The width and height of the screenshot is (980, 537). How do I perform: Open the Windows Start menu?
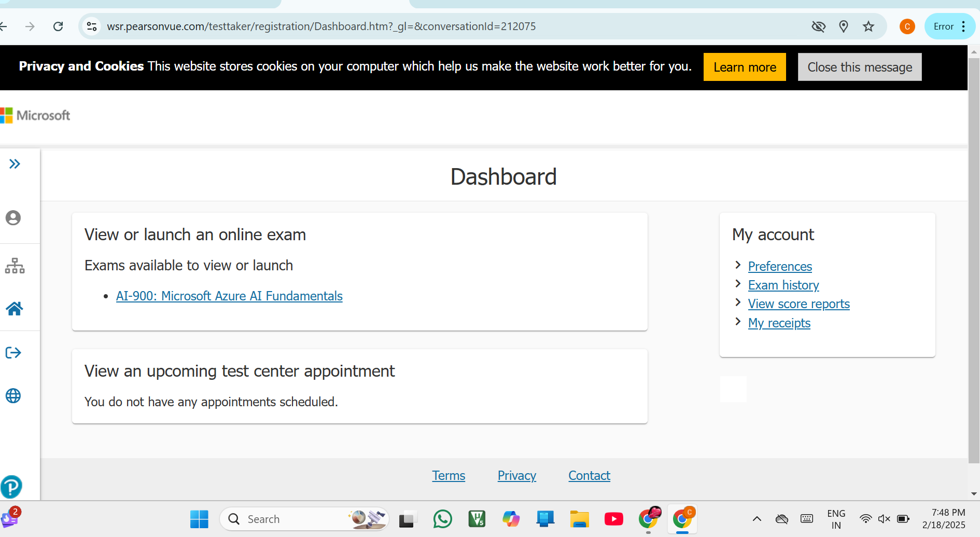(199, 519)
